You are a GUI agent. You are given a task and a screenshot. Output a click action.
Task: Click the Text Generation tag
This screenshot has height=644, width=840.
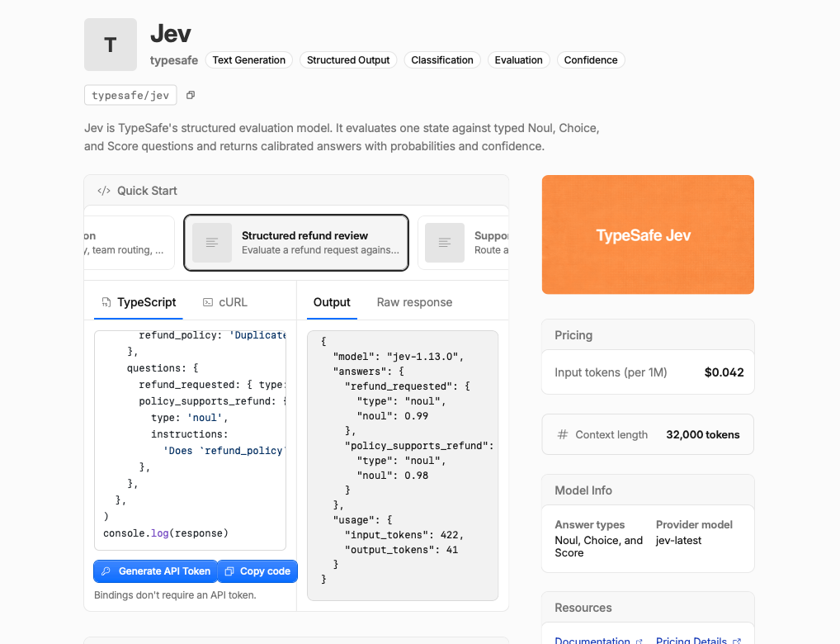click(x=249, y=60)
